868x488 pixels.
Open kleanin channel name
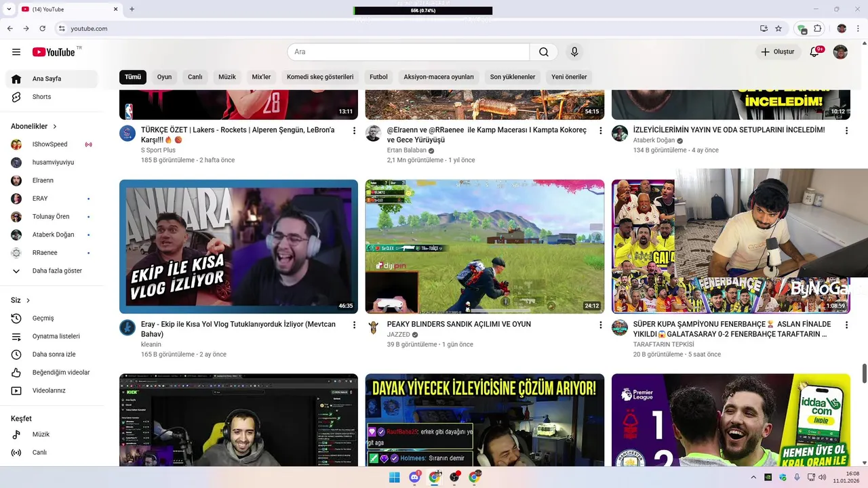click(x=151, y=344)
